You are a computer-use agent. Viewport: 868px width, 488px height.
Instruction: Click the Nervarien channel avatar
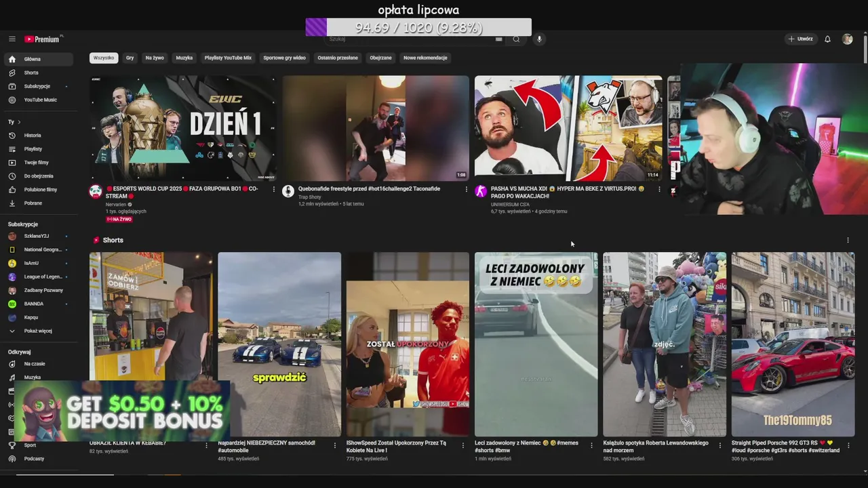96,191
